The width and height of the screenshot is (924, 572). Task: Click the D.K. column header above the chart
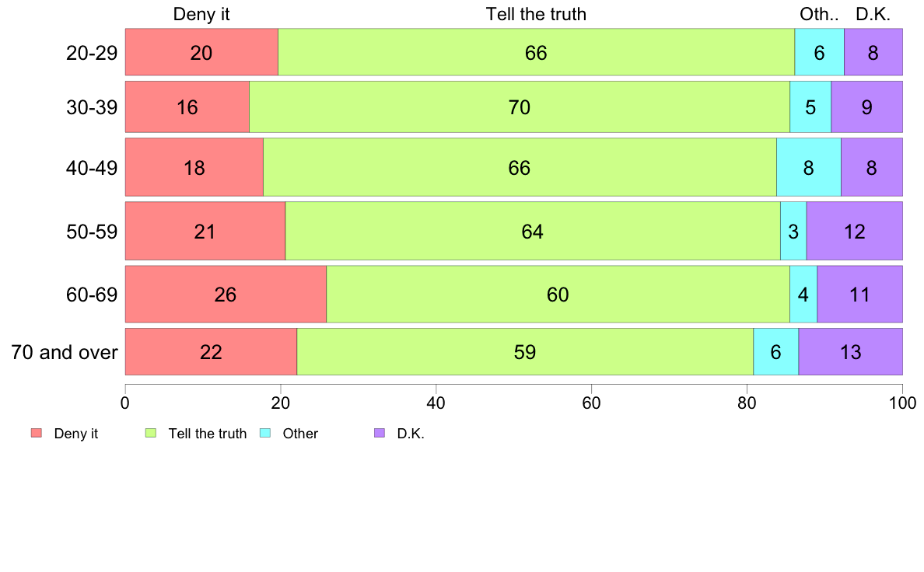[x=873, y=14]
